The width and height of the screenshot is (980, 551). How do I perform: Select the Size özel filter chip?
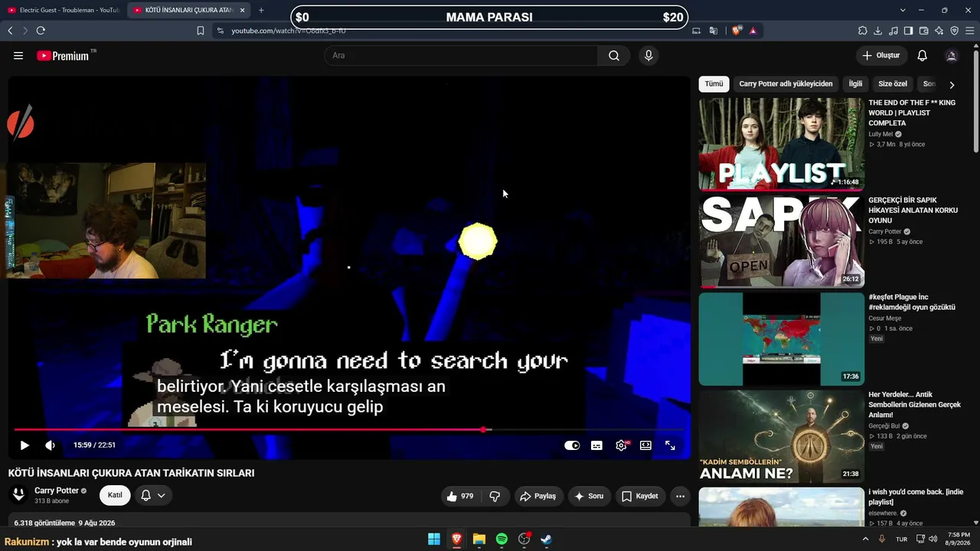point(893,84)
